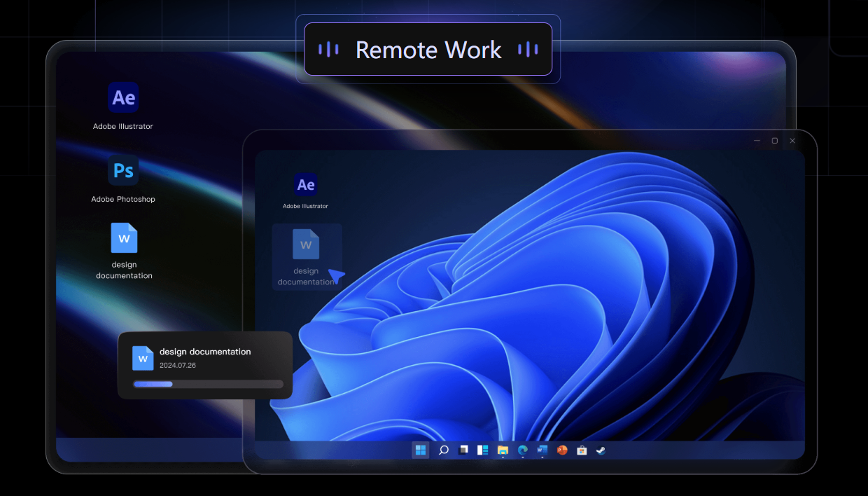This screenshot has height=496, width=868.
Task: Select design documentation file on outer desktop
Action: pyautogui.click(x=124, y=239)
